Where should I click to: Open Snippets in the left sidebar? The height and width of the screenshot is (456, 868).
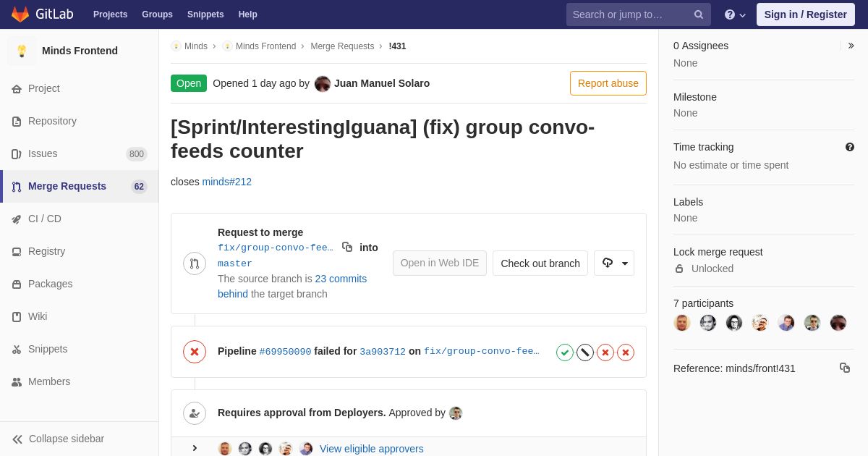click(x=80, y=349)
